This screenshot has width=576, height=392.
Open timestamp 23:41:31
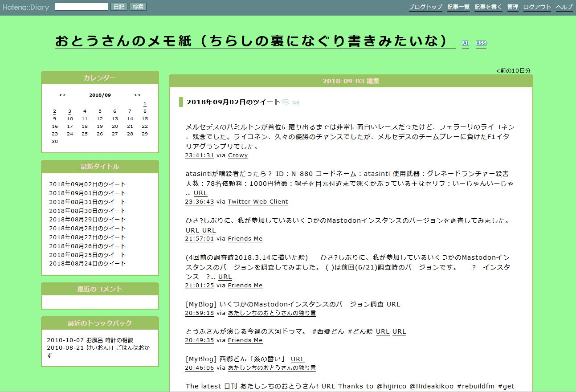tap(200, 155)
